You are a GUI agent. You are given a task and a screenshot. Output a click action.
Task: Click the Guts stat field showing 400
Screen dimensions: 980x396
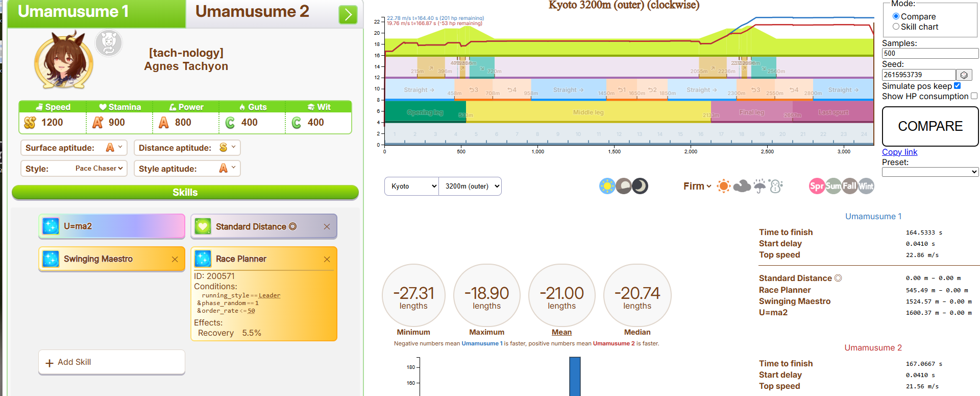(x=253, y=123)
